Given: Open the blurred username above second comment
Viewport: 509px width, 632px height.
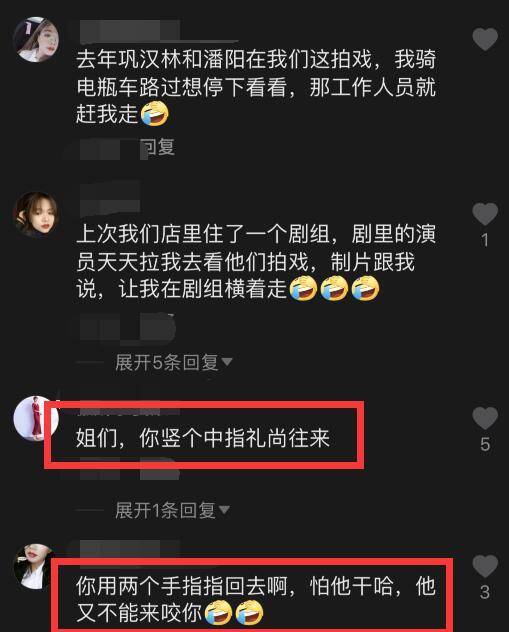Looking at the screenshot, I should [x=110, y=198].
